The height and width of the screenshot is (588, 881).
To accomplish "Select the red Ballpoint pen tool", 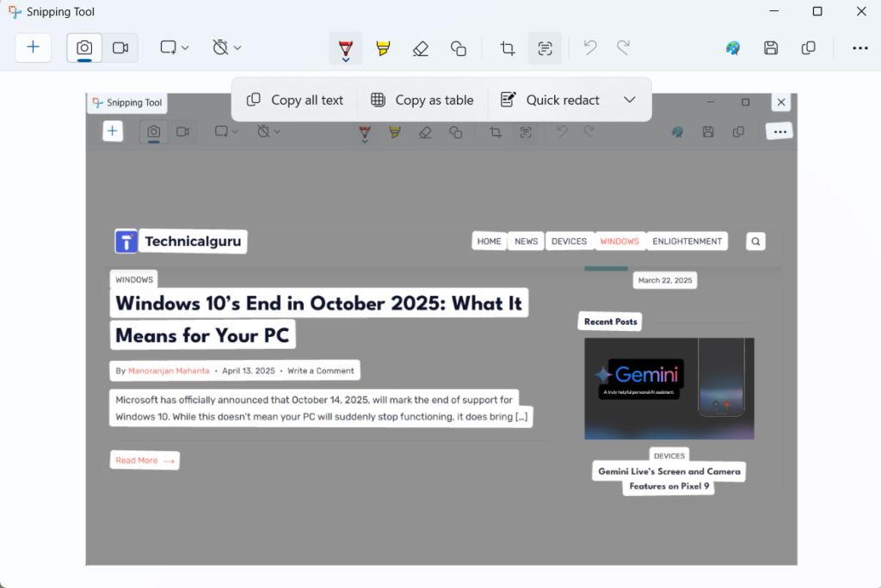I will coord(346,49).
